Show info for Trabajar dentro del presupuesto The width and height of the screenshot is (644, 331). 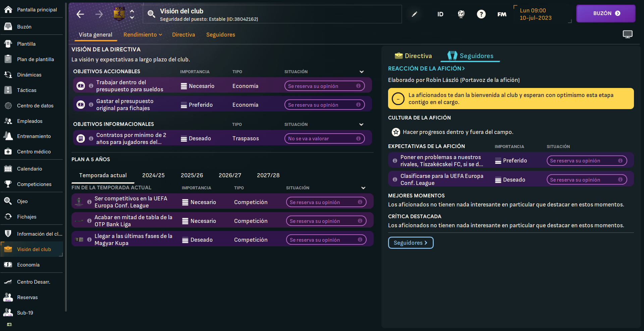point(91,86)
